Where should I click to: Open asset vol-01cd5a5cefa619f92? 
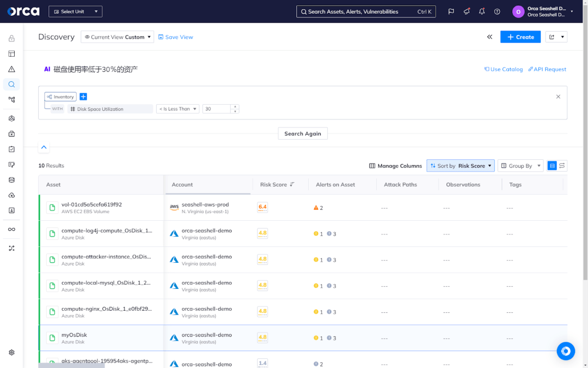91,204
